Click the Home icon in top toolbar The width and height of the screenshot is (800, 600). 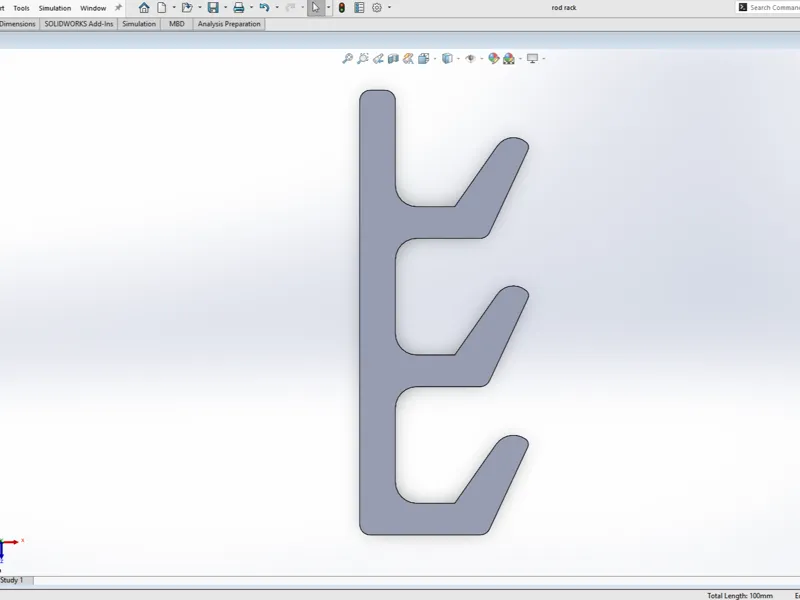tap(144, 8)
